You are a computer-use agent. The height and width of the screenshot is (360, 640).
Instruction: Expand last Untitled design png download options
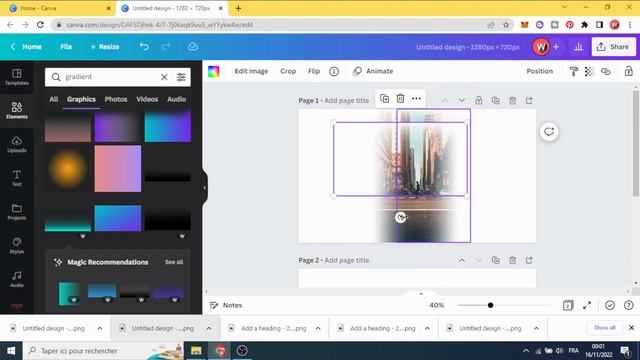[x=536, y=328]
